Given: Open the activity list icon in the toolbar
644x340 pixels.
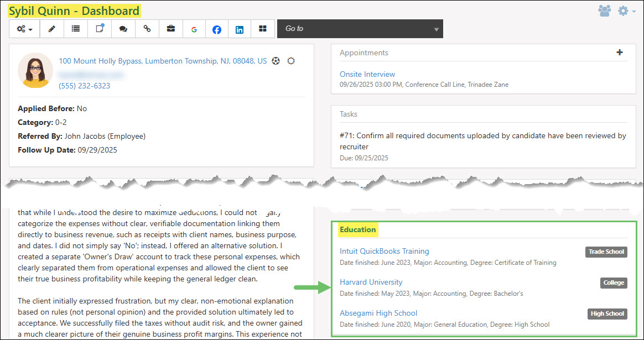Looking at the screenshot, I should tap(76, 29).
